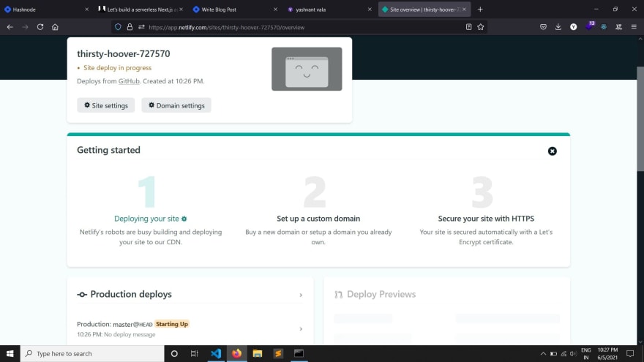This screenshot has width=644, height=362.
Task: Dismiss the Getting started panel
Action: (x=553, y=151)
